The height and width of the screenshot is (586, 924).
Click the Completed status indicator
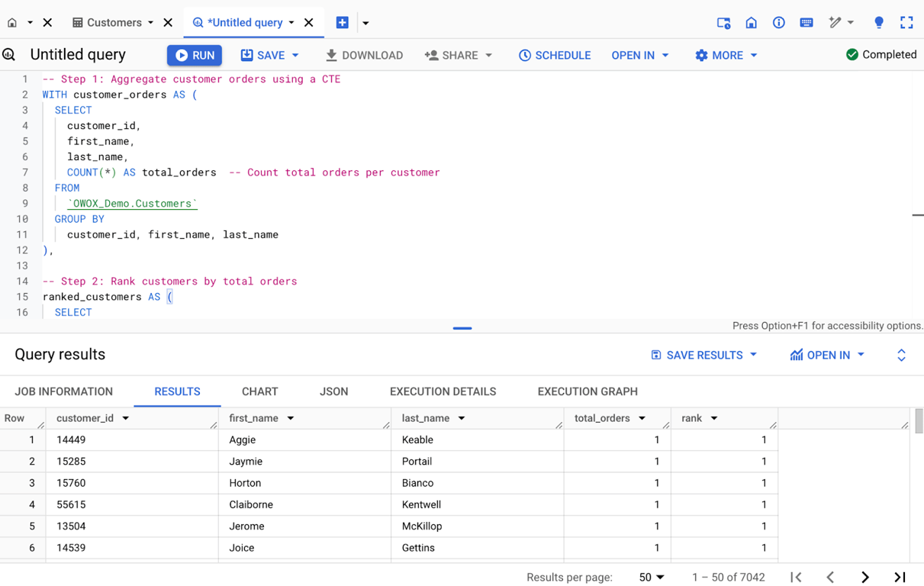[x=881, y=54]
